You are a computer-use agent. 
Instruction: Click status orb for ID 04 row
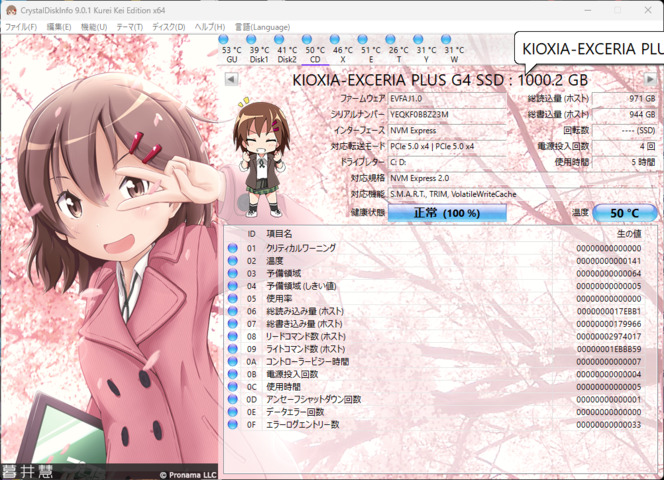click(x=232, y=286)
